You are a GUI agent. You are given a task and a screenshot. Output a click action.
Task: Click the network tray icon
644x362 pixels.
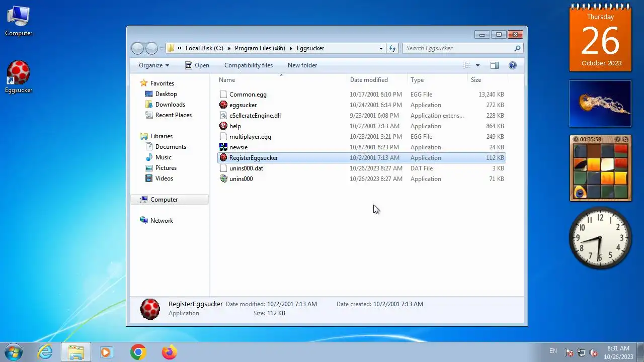coord(581,352)
